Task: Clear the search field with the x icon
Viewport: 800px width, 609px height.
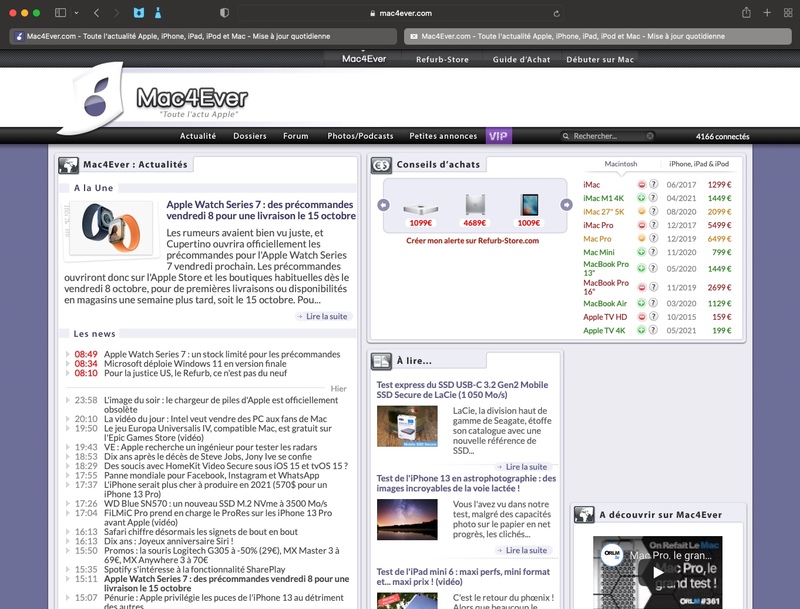Action: coord(650,136)
